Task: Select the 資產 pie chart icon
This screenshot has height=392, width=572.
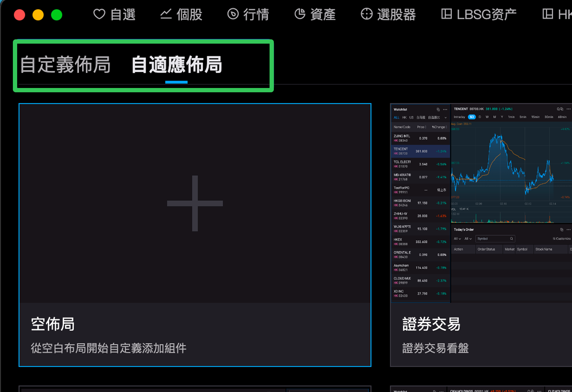Action: 300,14
